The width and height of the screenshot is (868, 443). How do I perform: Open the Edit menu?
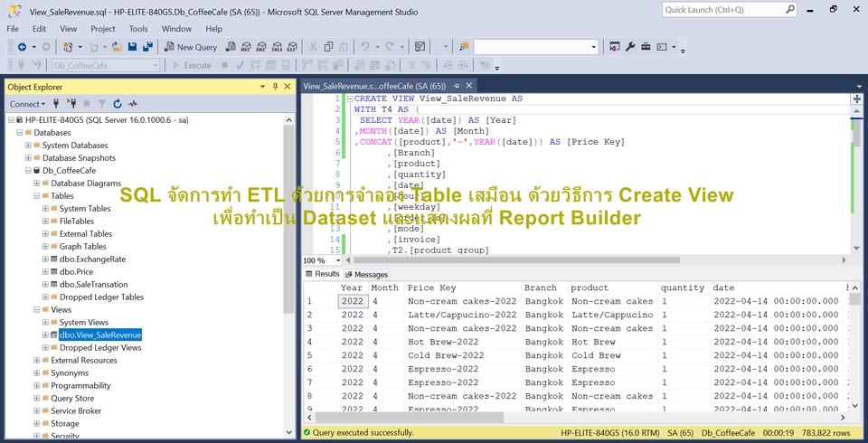coord(39,29)
